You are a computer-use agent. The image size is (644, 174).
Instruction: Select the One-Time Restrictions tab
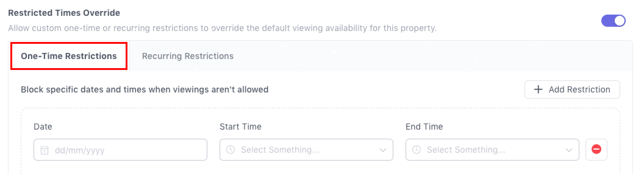(69, 56)
